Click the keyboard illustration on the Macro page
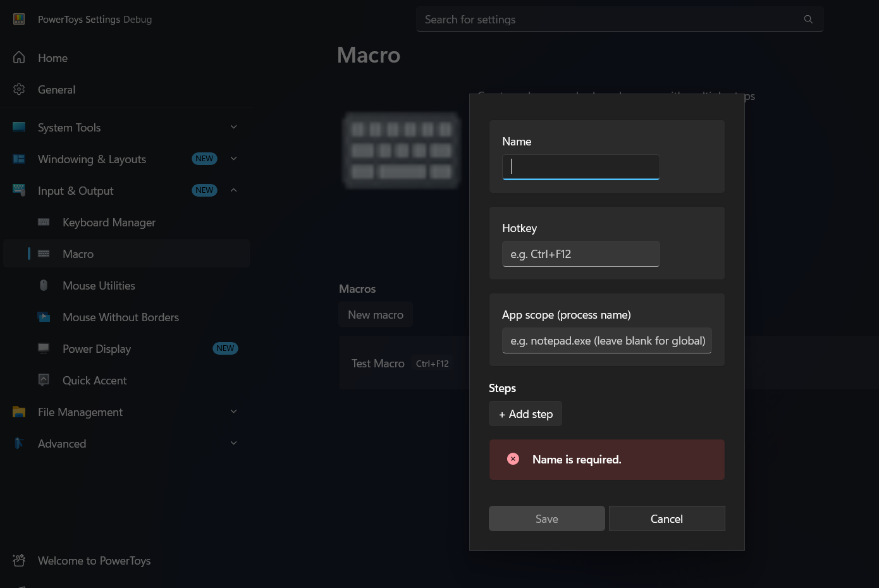The image size is (879, 588). (x=402, y=150)
